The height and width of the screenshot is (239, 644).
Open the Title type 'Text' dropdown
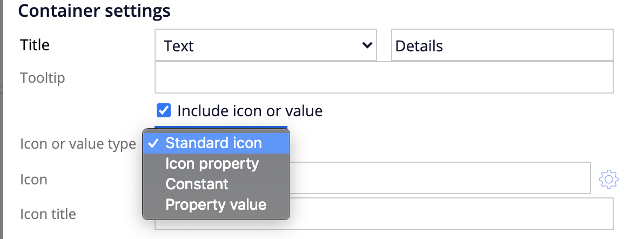tap(266, 45)
